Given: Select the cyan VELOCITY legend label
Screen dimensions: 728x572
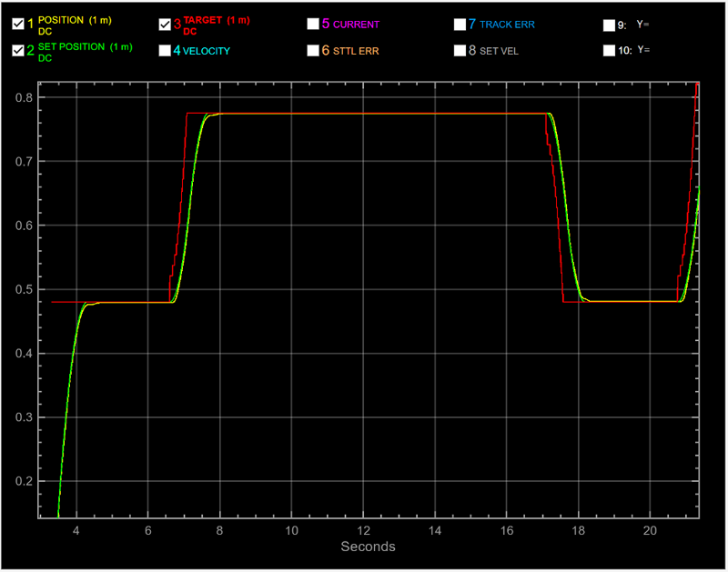Looking at the screenshot, I should point(206,50).
